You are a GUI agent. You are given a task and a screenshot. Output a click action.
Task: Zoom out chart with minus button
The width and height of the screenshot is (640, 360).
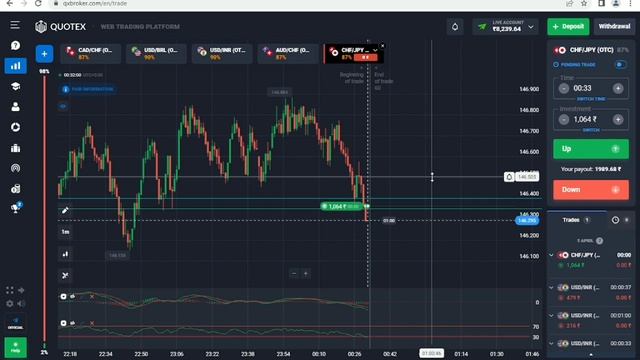[x=294, y=274]
